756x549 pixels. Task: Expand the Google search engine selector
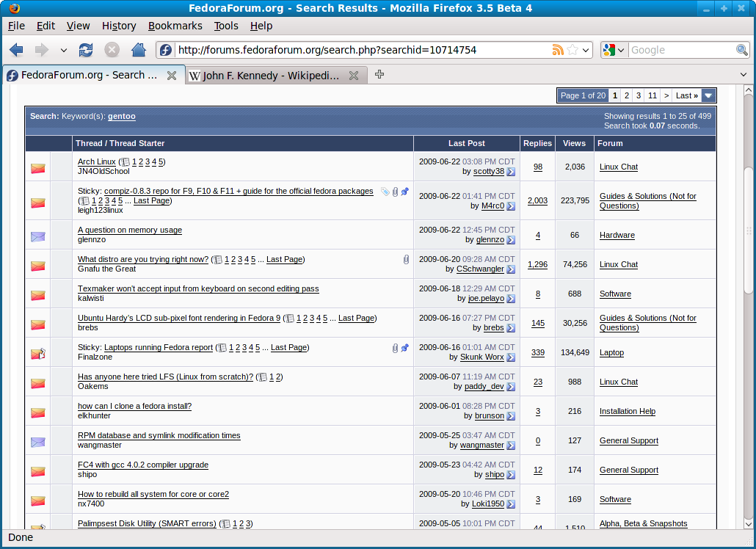tap(614, 50)
